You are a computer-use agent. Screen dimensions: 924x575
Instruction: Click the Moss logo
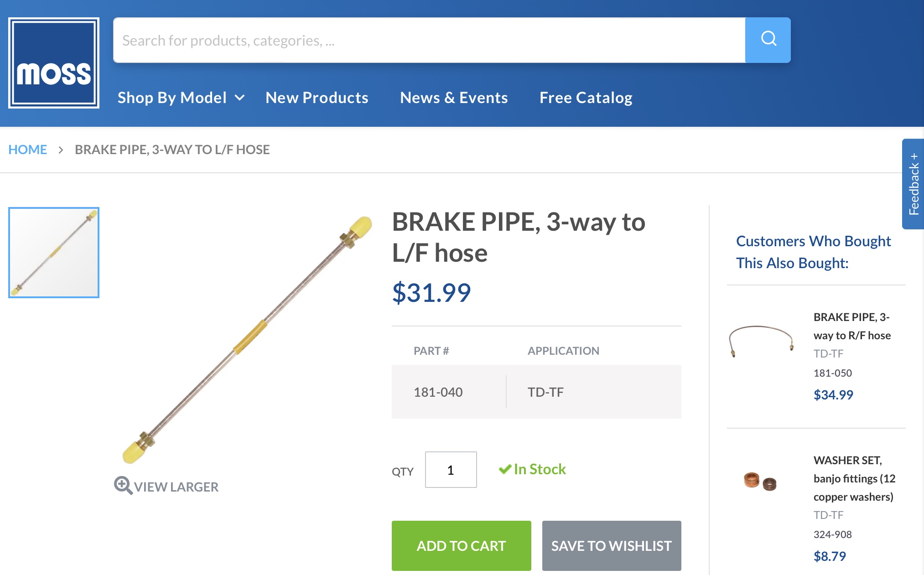pos(54,63)
